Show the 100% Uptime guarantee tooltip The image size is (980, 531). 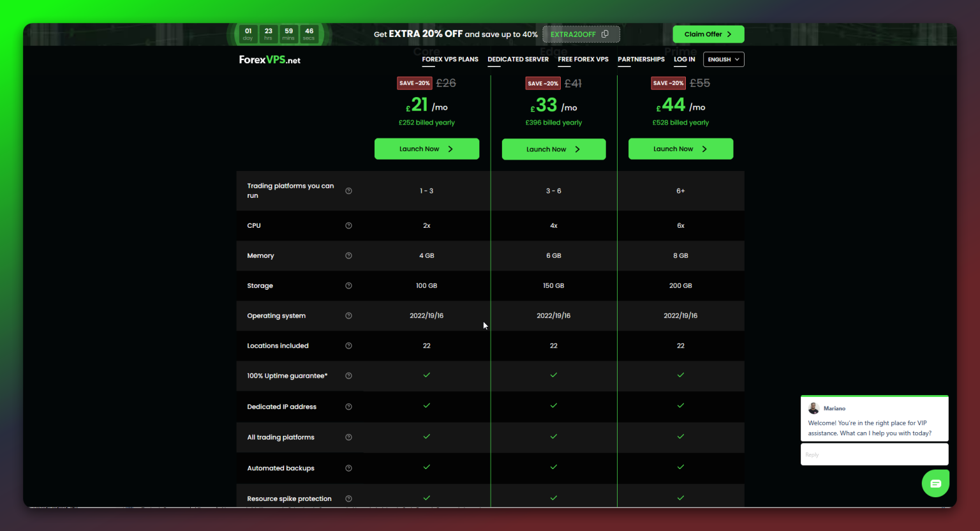pos(348,376)
